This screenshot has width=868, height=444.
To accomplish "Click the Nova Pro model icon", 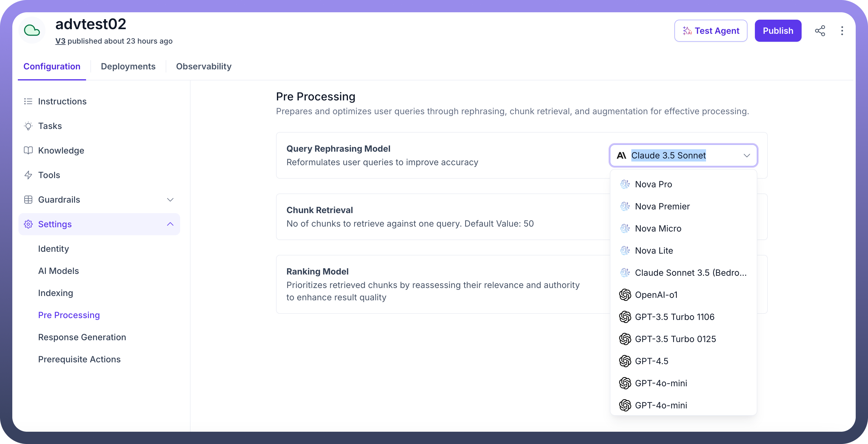I will tap(625, 184).
